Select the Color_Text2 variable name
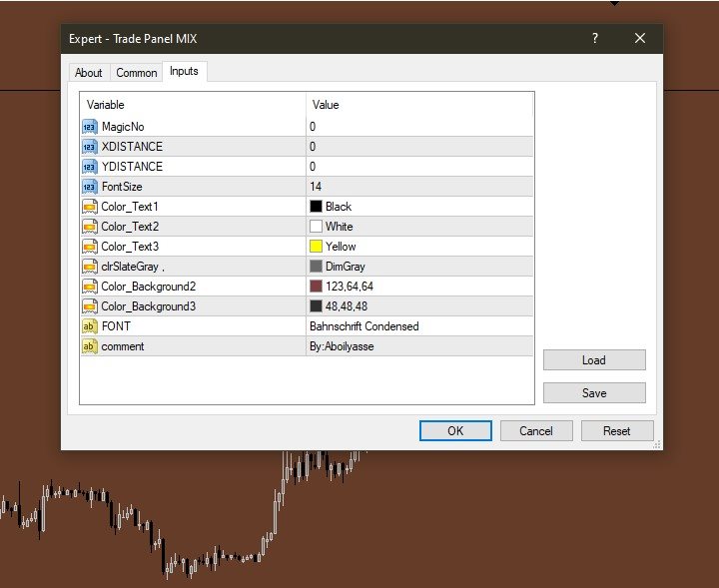The width and height of the screenshot is (719, 588). (130, 227)
